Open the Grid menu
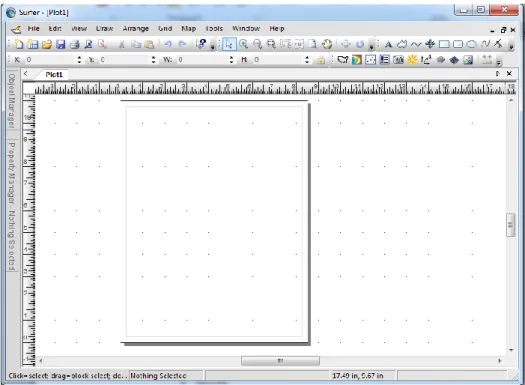Viewport: 525px width, 385px height. click(x=165, y=29)
